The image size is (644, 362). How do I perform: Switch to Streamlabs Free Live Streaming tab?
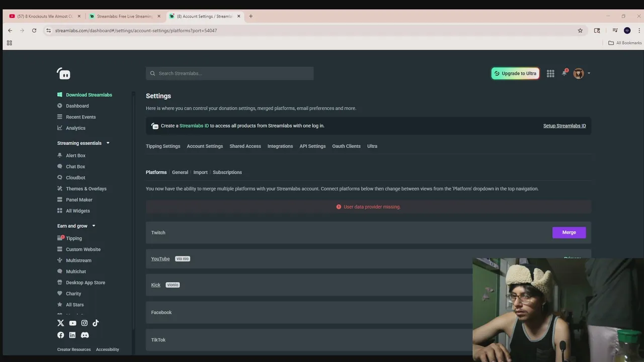pos(125,16)
